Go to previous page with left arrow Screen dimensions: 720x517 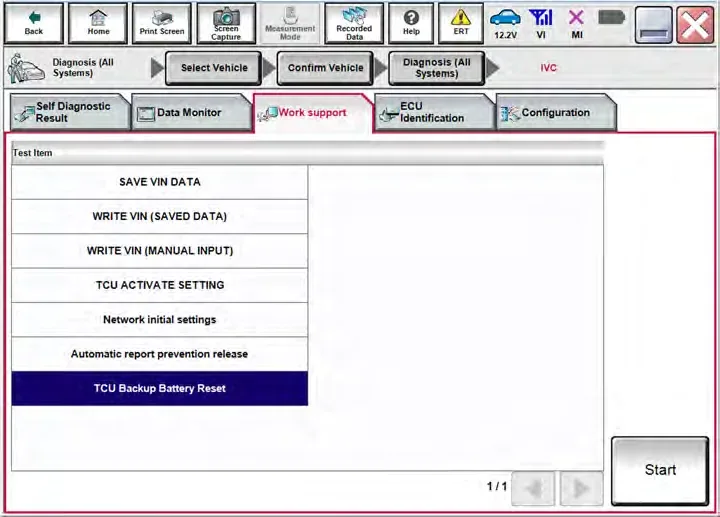point(533,488)
